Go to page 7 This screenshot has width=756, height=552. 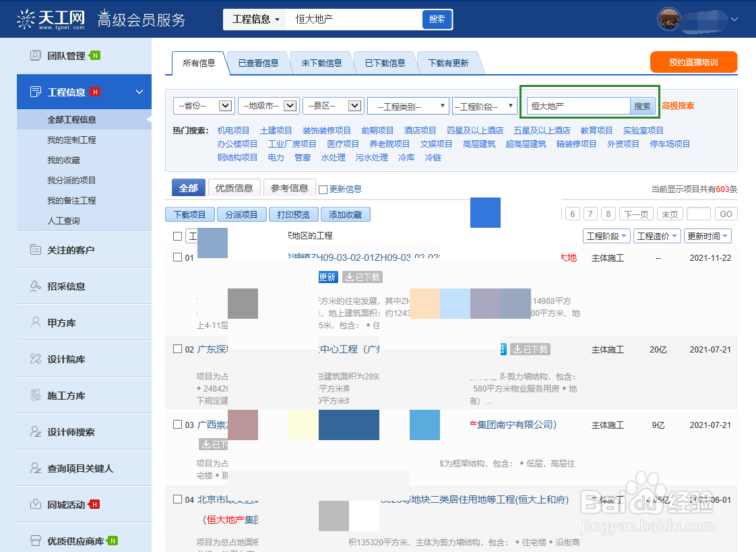(591, 214)
